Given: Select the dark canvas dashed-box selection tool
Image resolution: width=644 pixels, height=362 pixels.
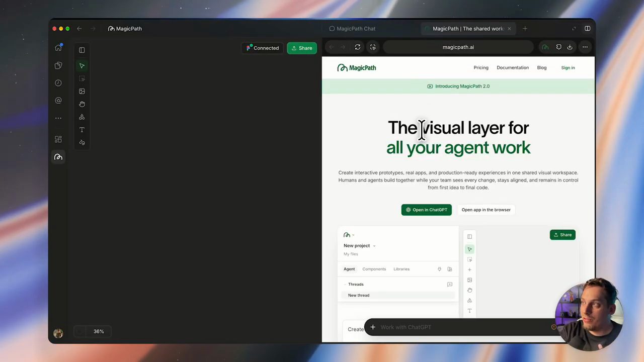Looking at the screenshot, I should 82,78.
